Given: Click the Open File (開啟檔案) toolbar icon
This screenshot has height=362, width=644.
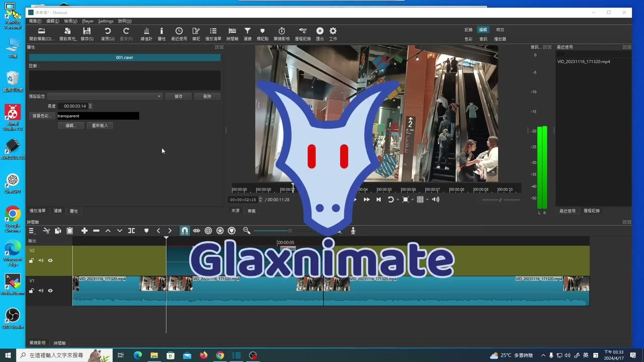Looking at the screenshot, I should pyautogui.click(x=41, y=31).
